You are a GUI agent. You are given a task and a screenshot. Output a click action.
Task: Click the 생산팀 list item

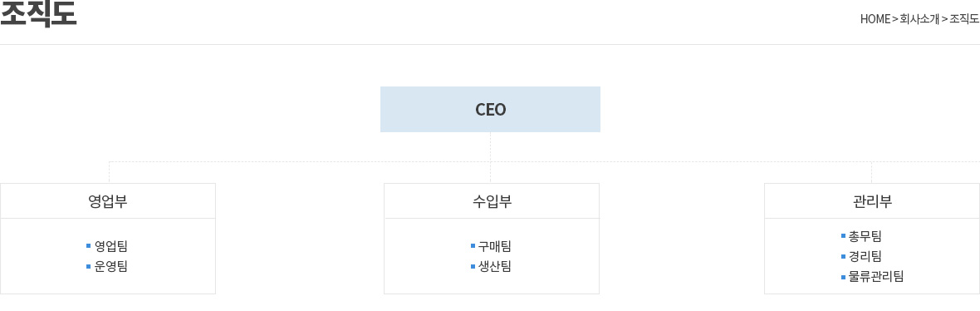[494, 267]
